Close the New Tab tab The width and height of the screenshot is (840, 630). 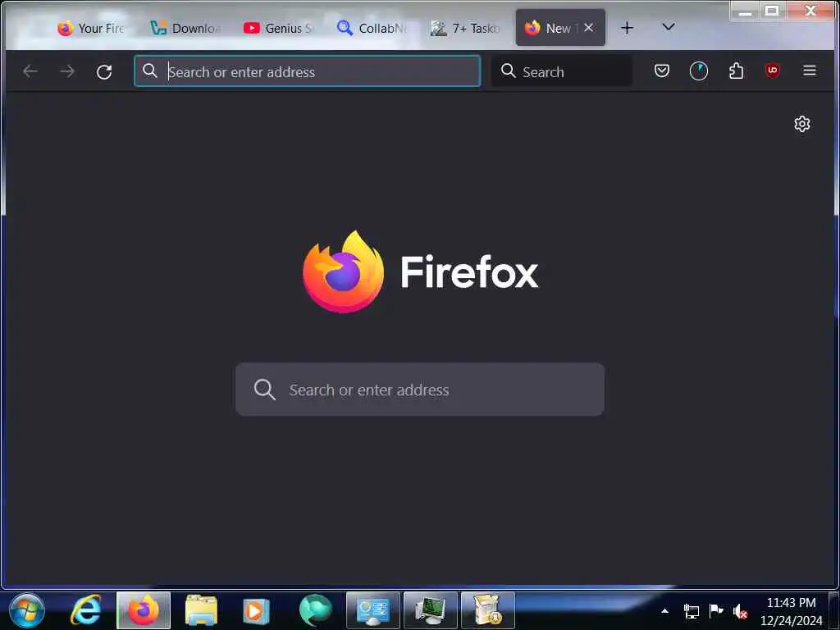(589, 28)
